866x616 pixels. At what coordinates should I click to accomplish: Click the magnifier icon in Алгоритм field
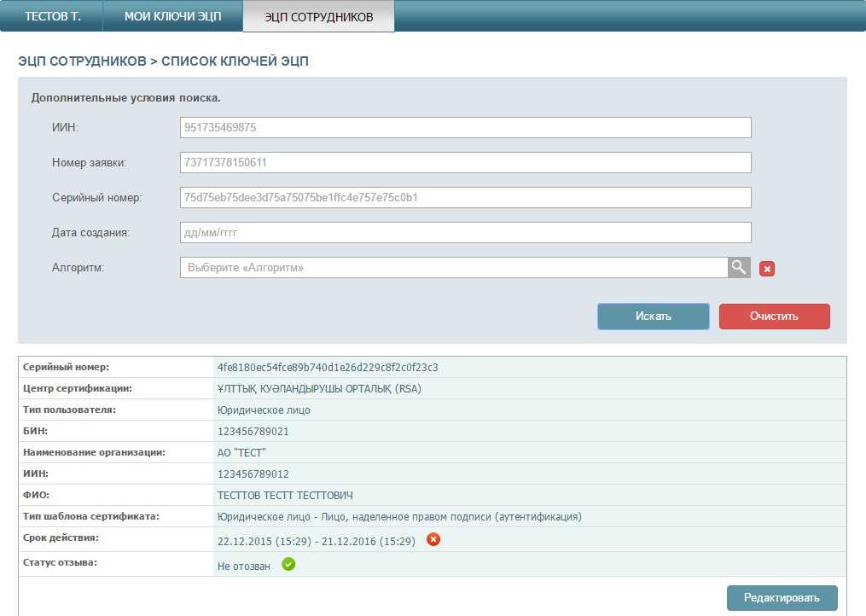coord(739,268)
